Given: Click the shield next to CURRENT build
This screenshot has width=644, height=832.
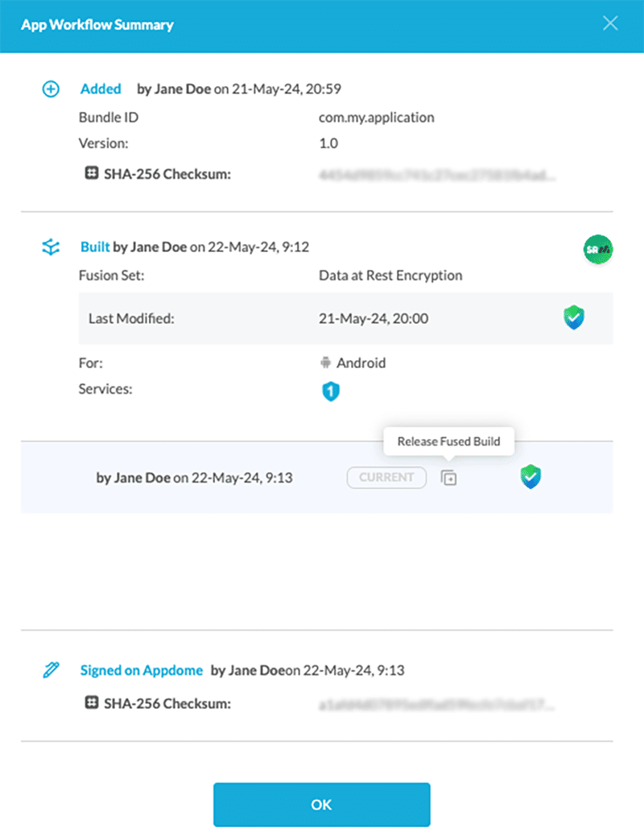Looking at the screenshot, I should pos(530,478).
